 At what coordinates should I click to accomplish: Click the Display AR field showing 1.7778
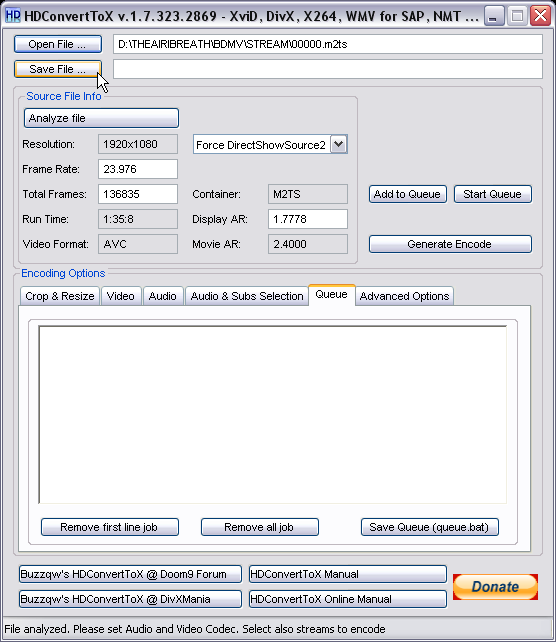pos(308,219)
